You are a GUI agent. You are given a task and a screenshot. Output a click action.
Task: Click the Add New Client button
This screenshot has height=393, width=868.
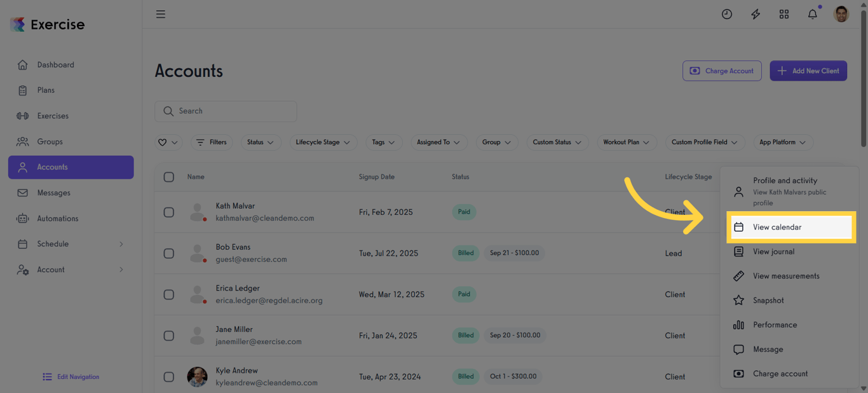tap(808, 71)
